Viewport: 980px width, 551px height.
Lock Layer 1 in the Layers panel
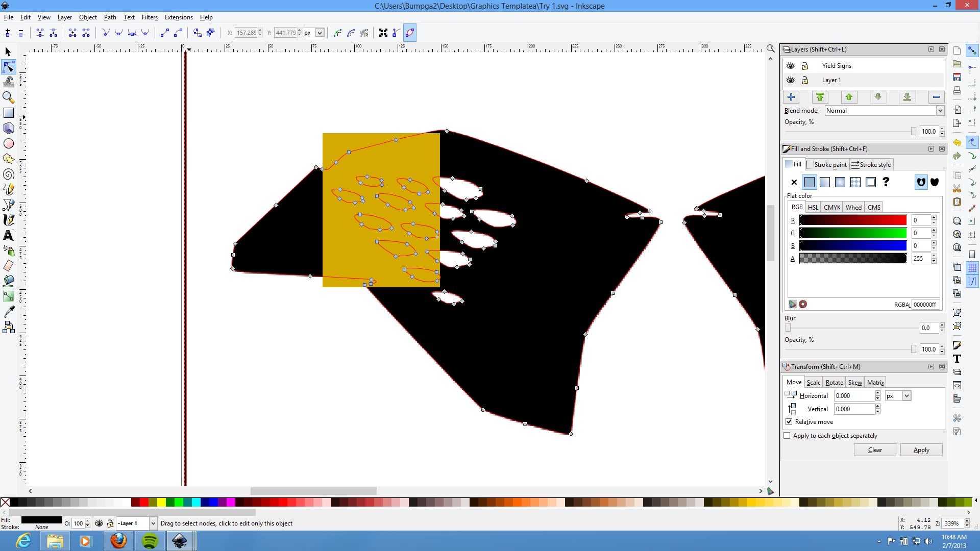pos(805,80)
